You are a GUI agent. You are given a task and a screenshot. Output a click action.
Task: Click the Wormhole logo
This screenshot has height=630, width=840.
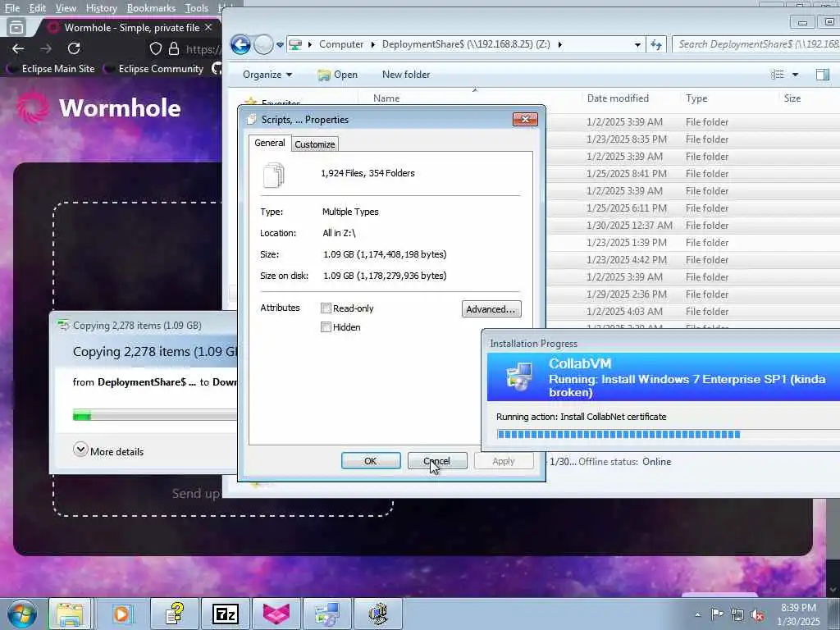tap(98, 107)
